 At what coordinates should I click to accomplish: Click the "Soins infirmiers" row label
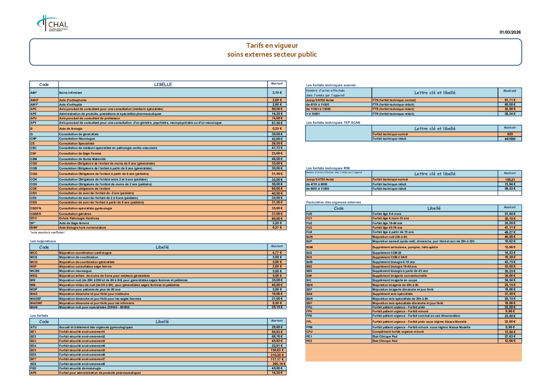(x=71, y=93)
